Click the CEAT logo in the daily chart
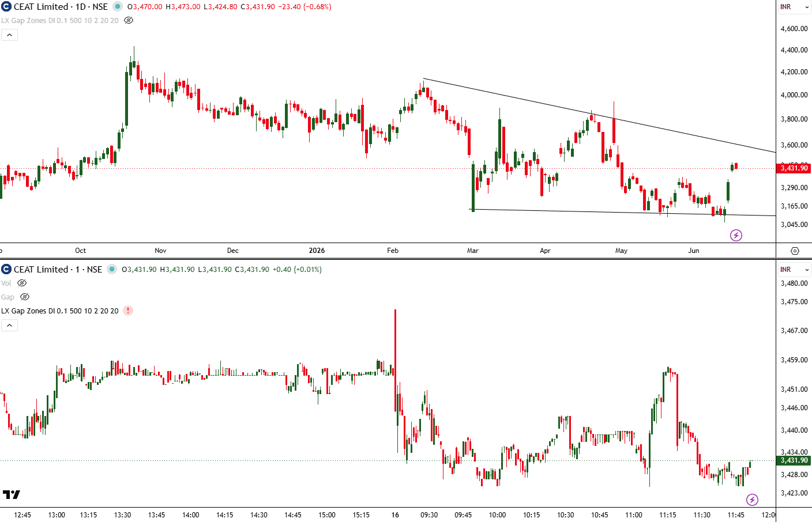The image size is (812, 522). tap(6, 7)
